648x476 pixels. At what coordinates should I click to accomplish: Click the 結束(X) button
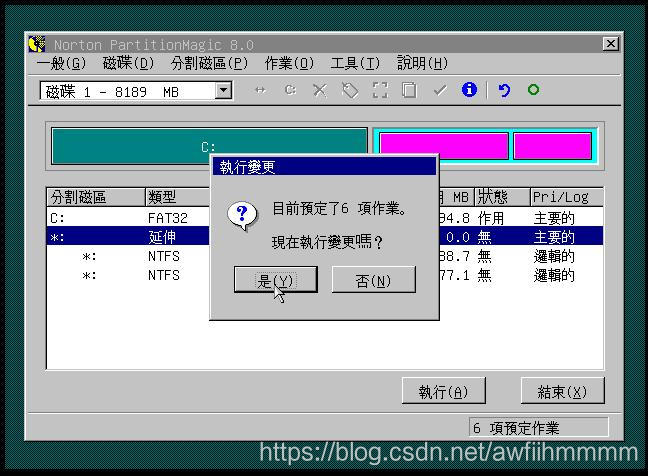click(562, 390)
